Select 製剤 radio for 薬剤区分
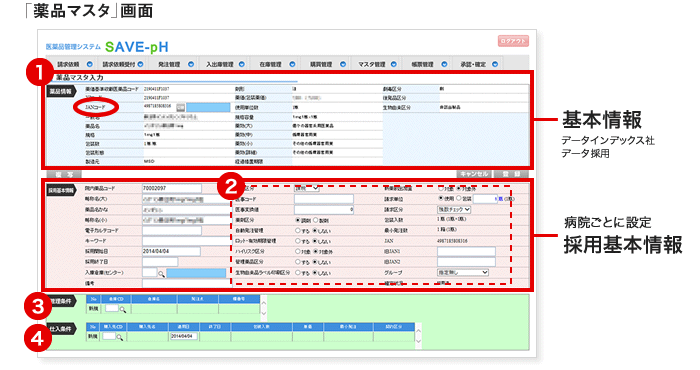This screenshot has height=370, width=700. [x=316, y=220]
